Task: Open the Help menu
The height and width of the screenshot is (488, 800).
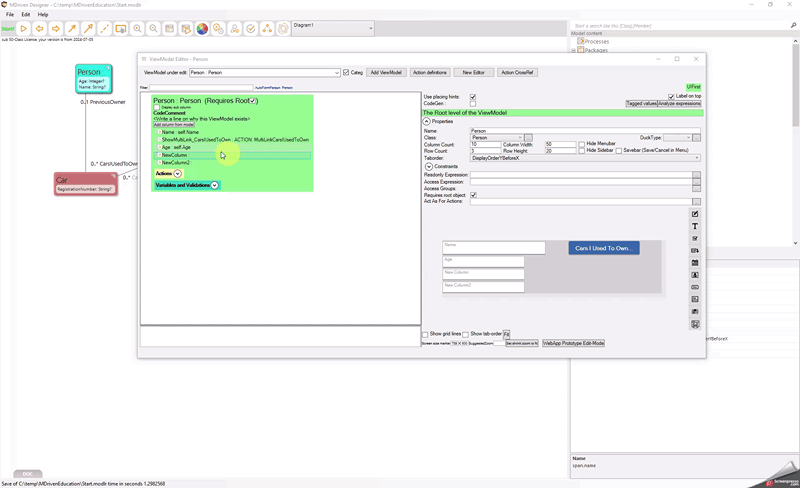Action: (43, 15)
